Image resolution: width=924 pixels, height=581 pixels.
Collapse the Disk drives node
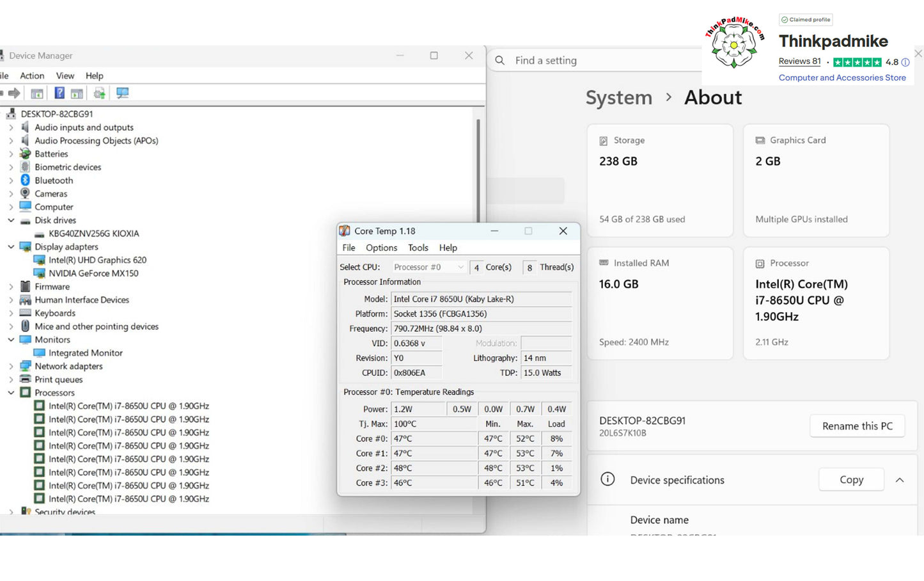[x=11, y=220]
